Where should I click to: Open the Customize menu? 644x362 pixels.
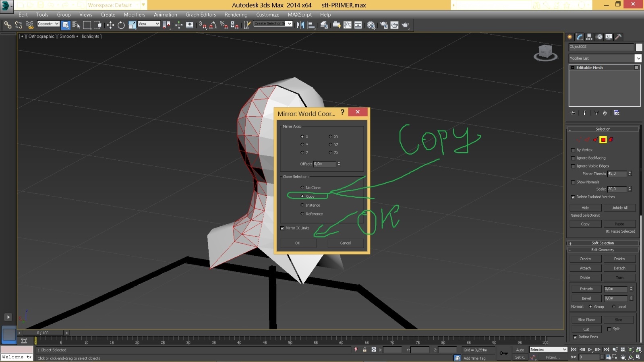[x=267, y=15]
